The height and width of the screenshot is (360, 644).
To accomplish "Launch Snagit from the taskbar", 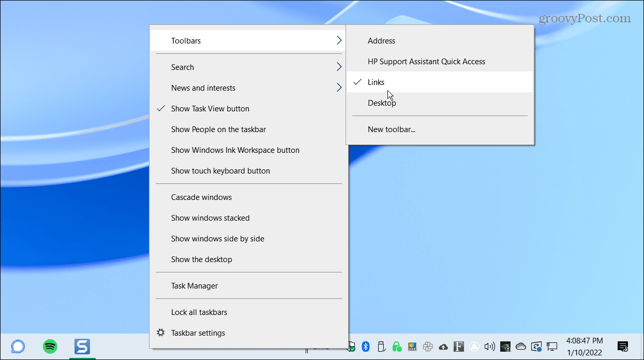I will tap(82, 347).
